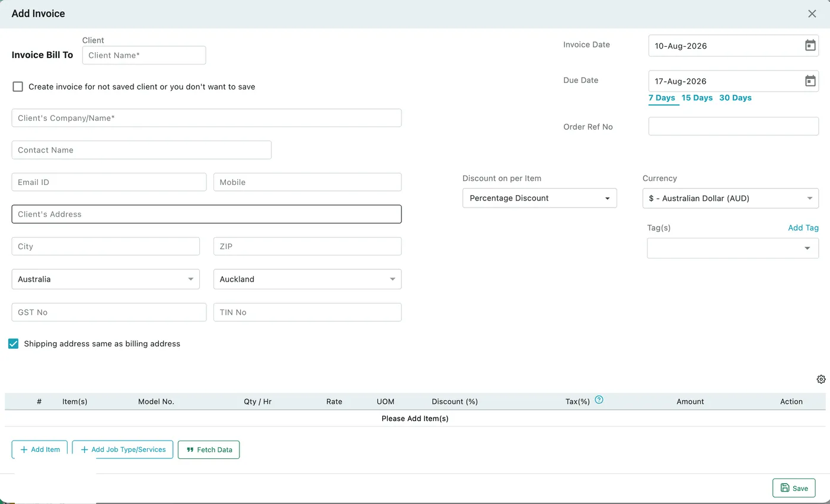Close the Add Invoice dialog
This screenshot has height=504, width=830.
812,14
